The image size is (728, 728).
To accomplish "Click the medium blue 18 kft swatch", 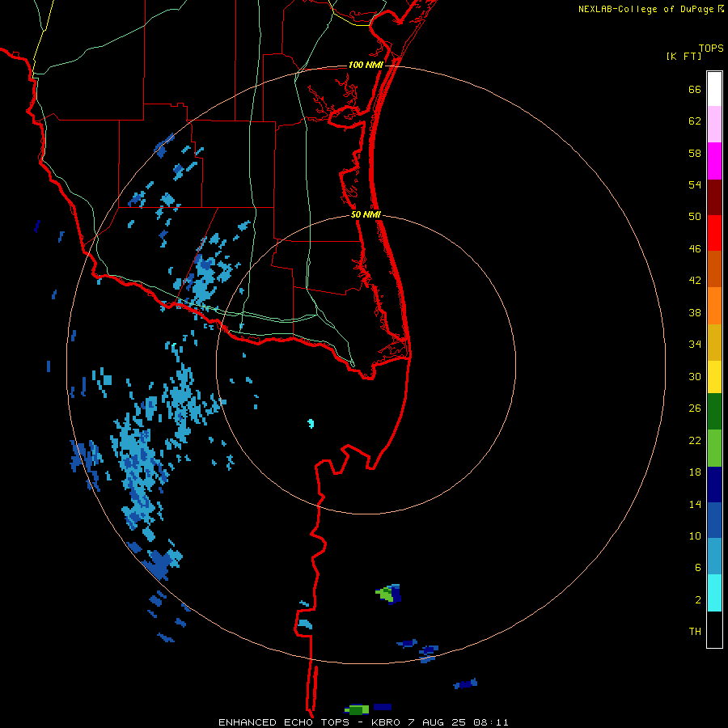I will point(714,520).
